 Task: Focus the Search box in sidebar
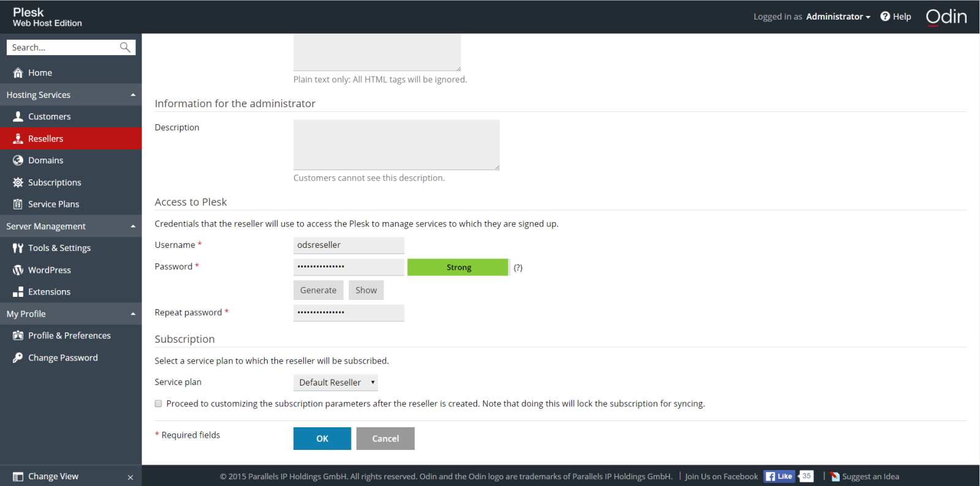64,47
